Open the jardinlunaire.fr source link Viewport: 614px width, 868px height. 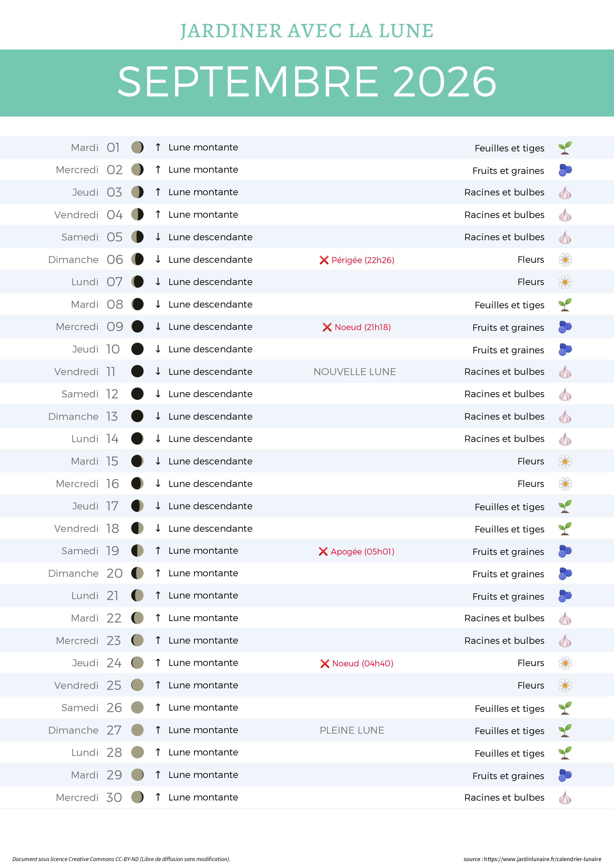coord(542,859)
